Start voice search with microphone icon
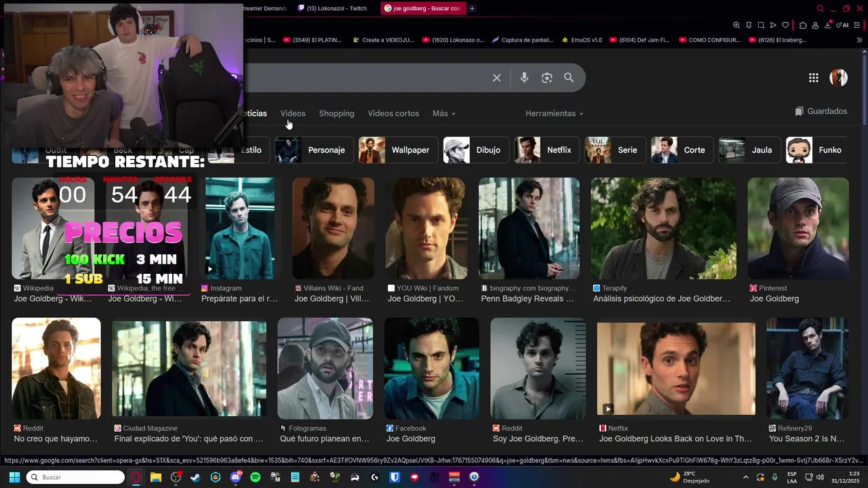Image resolution: width=868 pixels, height=488 pixels. pos(524,78)
